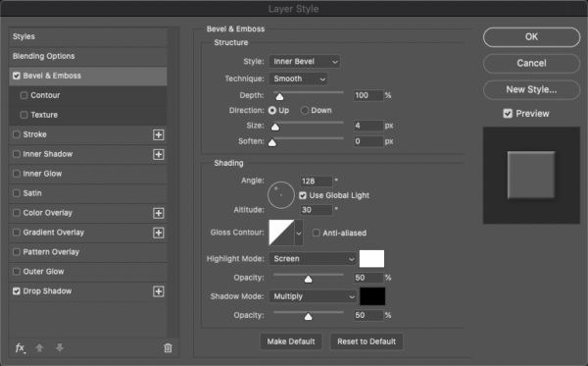Toggle the Use Global Light checkbox
The width and height of the screenshot is (588, 366).
(303, 195)
